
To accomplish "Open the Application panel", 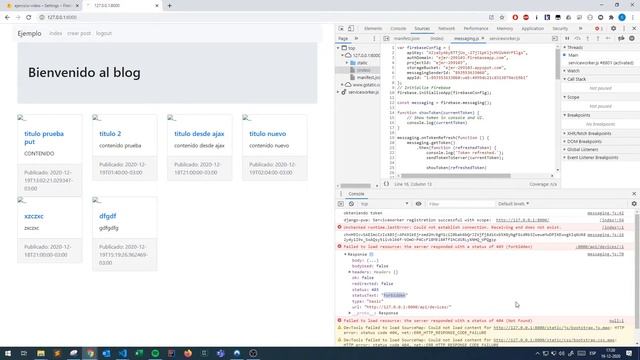I will click(x=532, y=29).
